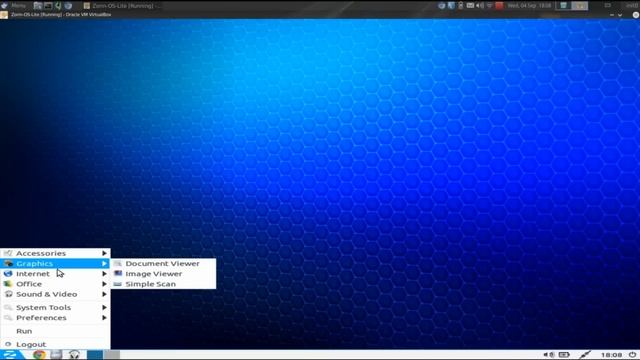Expand System Tools submenu arrow
Image resolution: width=640 pixels, height=360 pixels.
[104, 307]
